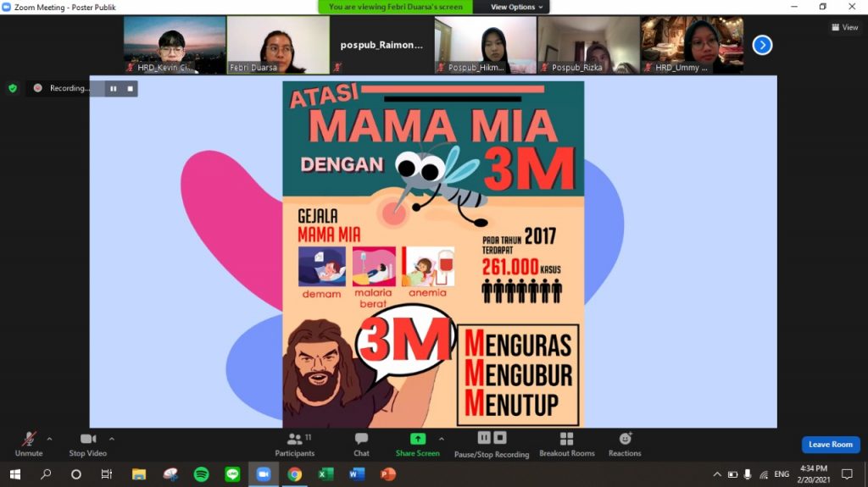The height and width of the screenshot is (487, 868).
Task: Select Febri Duarsa video thumbnail
Action: pyautogui.click(x=278, y=45)
